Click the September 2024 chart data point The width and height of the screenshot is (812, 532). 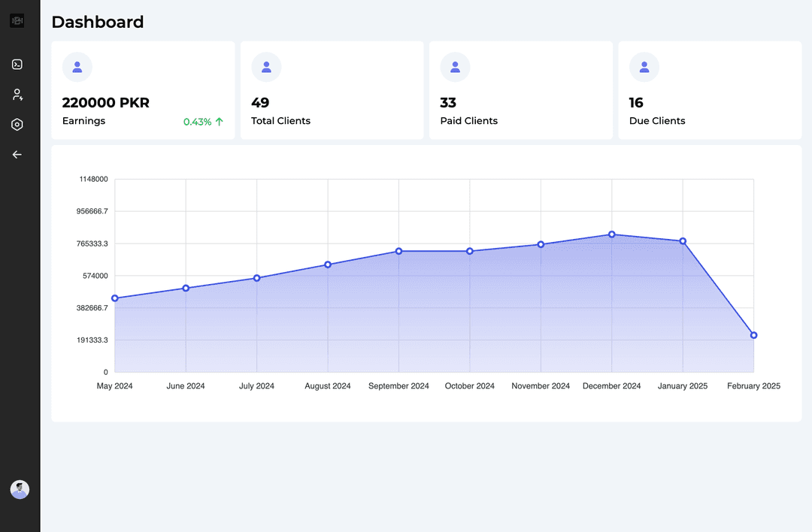[399, 251]
